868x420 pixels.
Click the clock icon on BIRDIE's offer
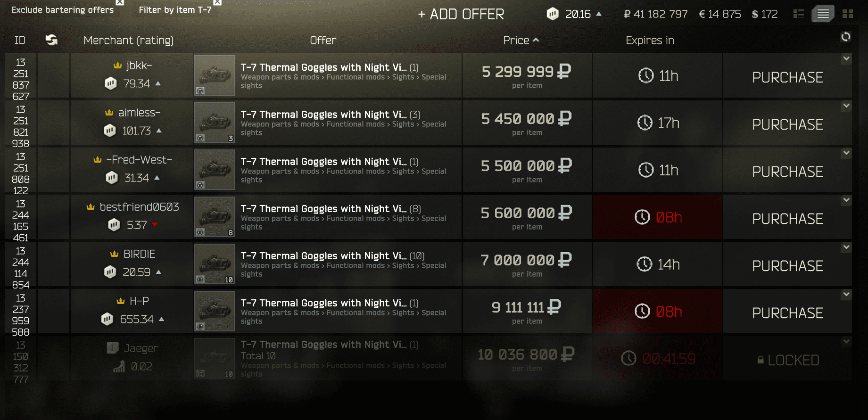[x=645, y=264]
